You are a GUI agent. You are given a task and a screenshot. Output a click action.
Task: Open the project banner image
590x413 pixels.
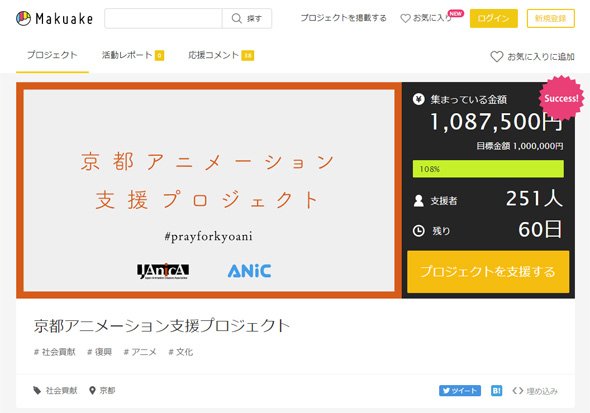tap(209, 190)
